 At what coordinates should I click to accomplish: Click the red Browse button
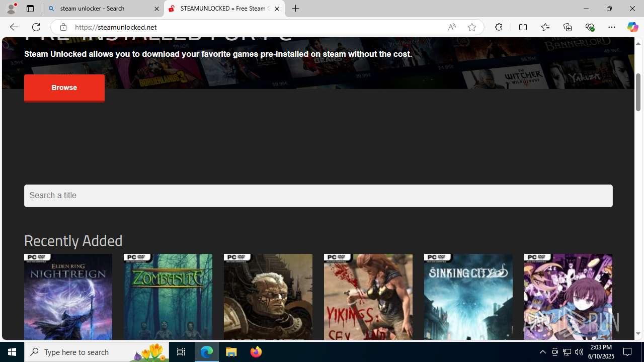click(64, 88)
